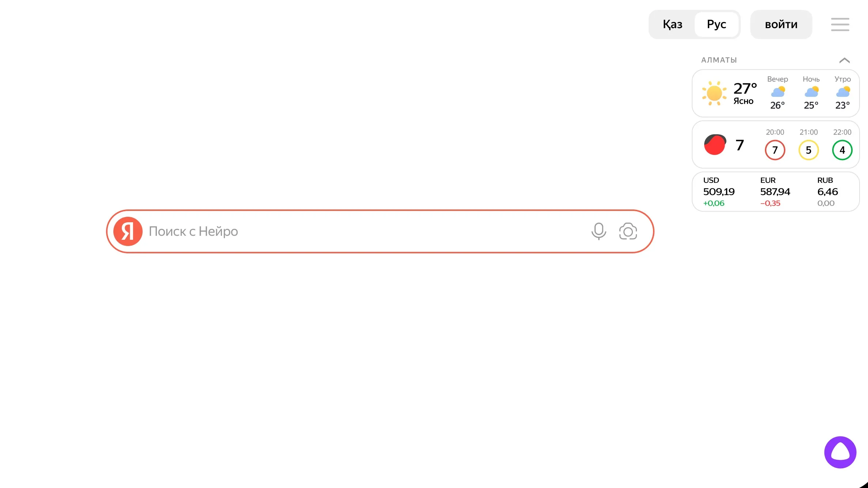Screen dimensions: 868x488
Task: Open the current 27° Ясно weather
Action: point(745,93)
